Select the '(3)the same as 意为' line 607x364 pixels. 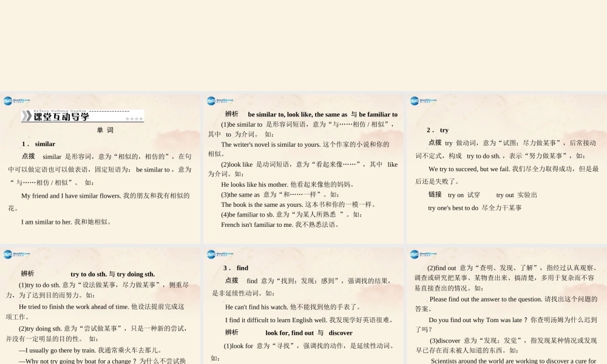(x=280, y=195)
